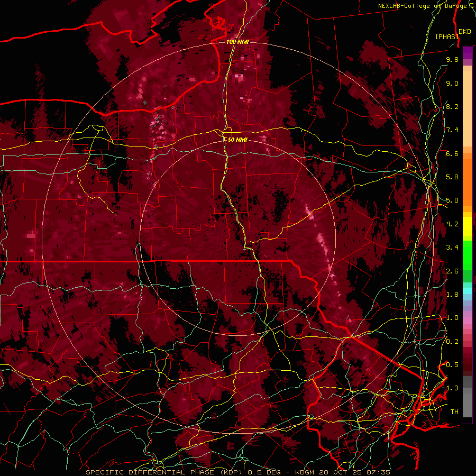The width and height of the screenshot is (476, 476).
Task: Click the orange segment of the color bar
Action: (467, 179)
